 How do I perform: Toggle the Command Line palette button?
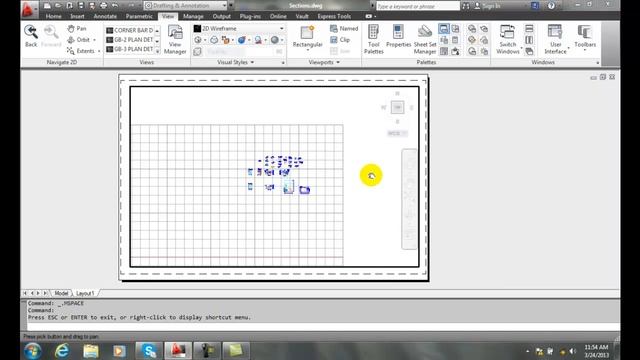[444, 29]
